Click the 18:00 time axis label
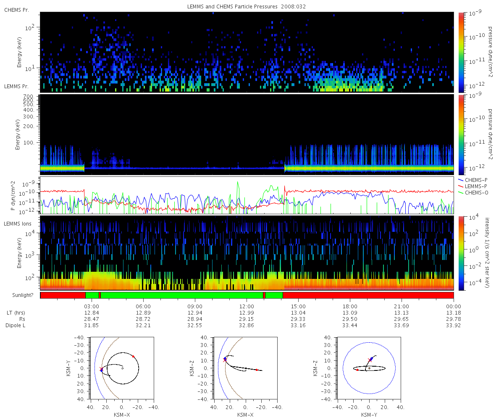The height and width of the screenshot is (420, 504). pyautogui.click(x=350, y=306)
